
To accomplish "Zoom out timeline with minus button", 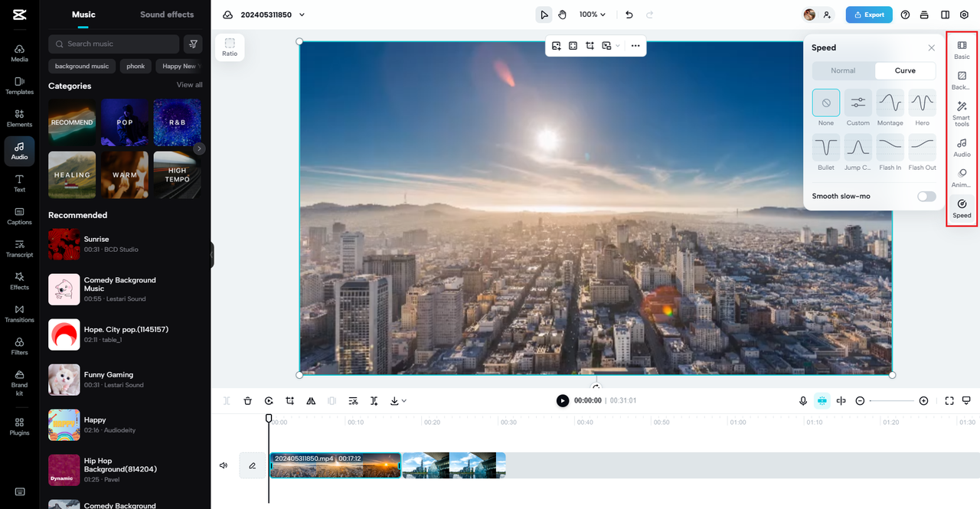I will click(x=860, y=401).
